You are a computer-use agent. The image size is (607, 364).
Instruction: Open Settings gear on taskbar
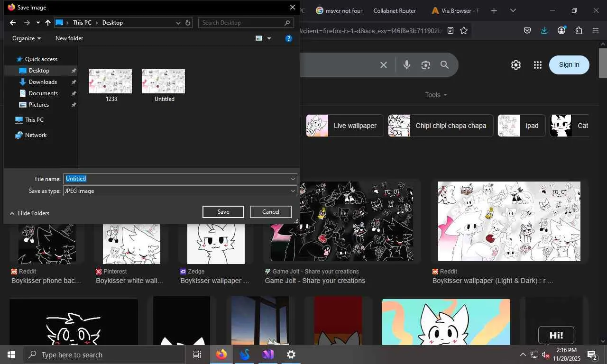pos(291,355)
